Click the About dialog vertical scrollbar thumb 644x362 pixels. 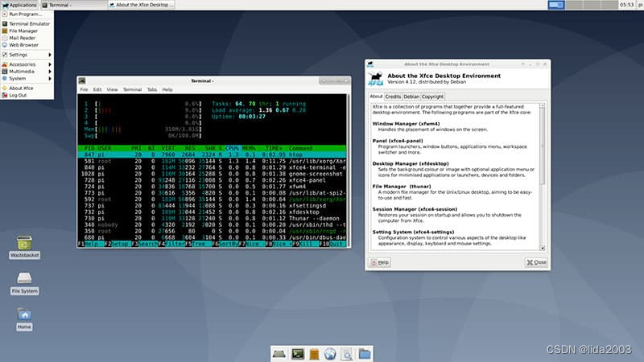542,146
